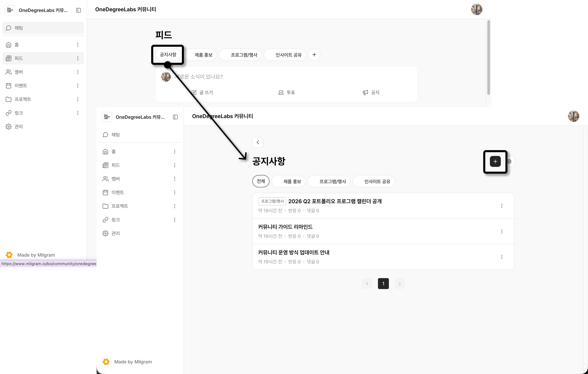Open more options for 링크 in back sidebar
Image resolution: width=588 pixels, height=374 pixels.
(x=78, y=113)
